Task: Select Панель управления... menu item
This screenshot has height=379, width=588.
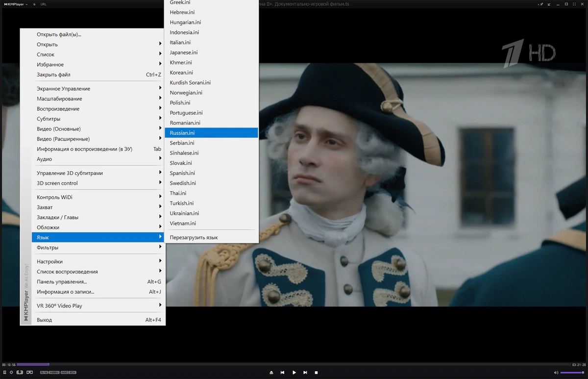Action: click(98, 281)
